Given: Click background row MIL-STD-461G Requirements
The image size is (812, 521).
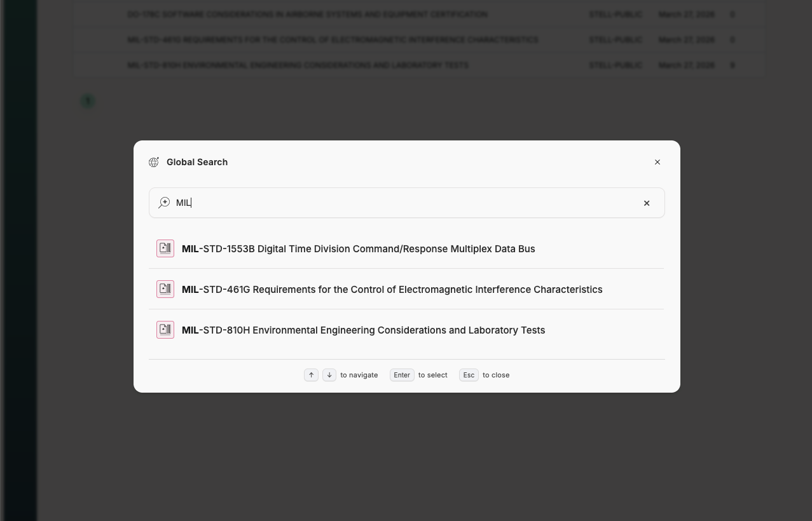Looking at the screenshot, I should click(420, 39).
